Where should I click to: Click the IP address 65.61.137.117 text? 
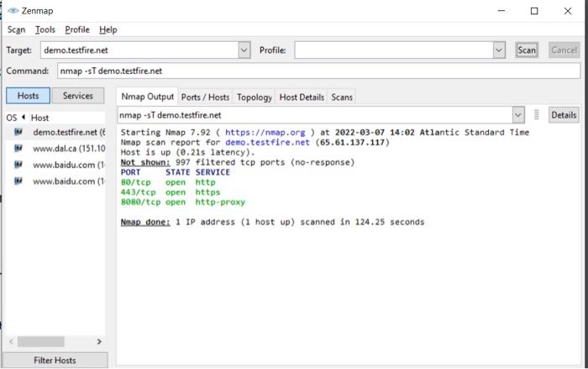(353, 142)
